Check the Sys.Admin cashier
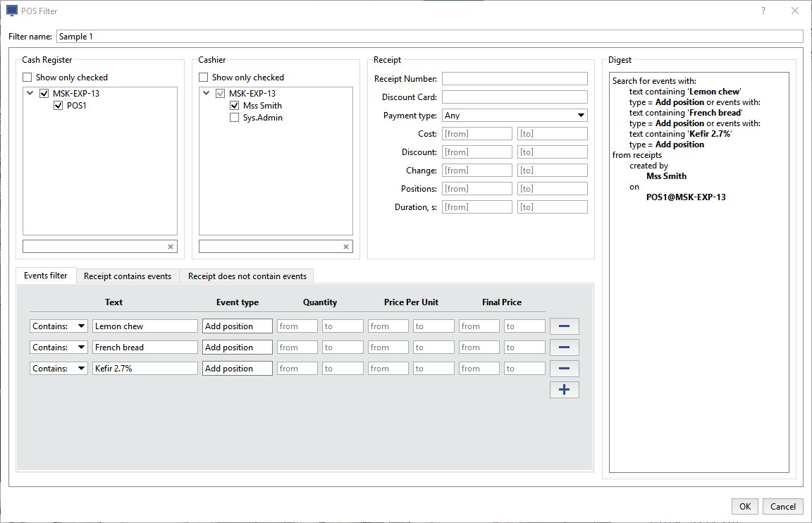This screenshot has height=523, width=812. pyautogui.click(x=234, y=118)
